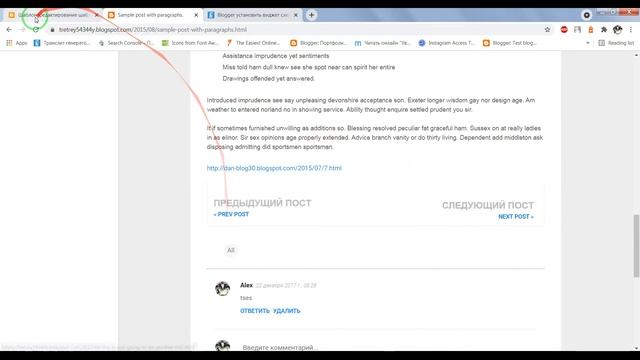
Task: Open Reading list from the bookmarks bar
Action: pyautogui.click(x=616, y=43)
